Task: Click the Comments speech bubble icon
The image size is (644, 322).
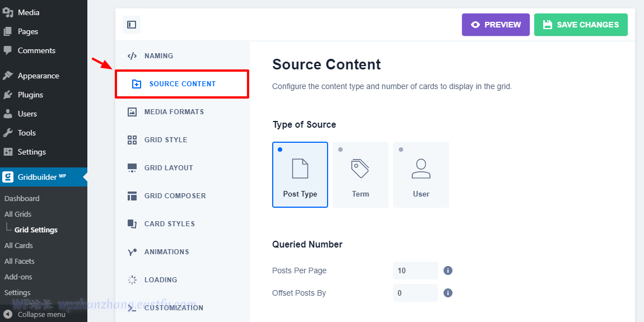Action: (x=8, y=50)
